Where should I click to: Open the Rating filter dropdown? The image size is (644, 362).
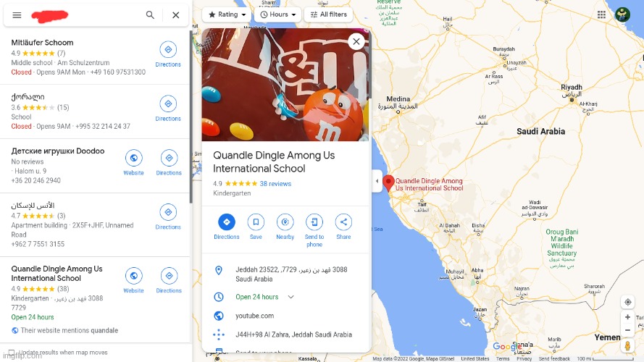click(227, 14)
